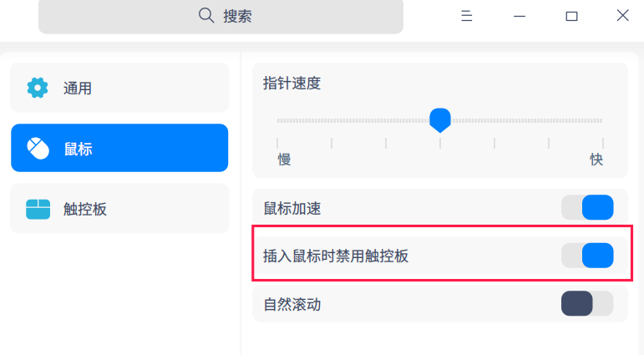Toggle 鼠标加速 switch off
This screenshot has width=644, height=355.
tap(587, 207)
